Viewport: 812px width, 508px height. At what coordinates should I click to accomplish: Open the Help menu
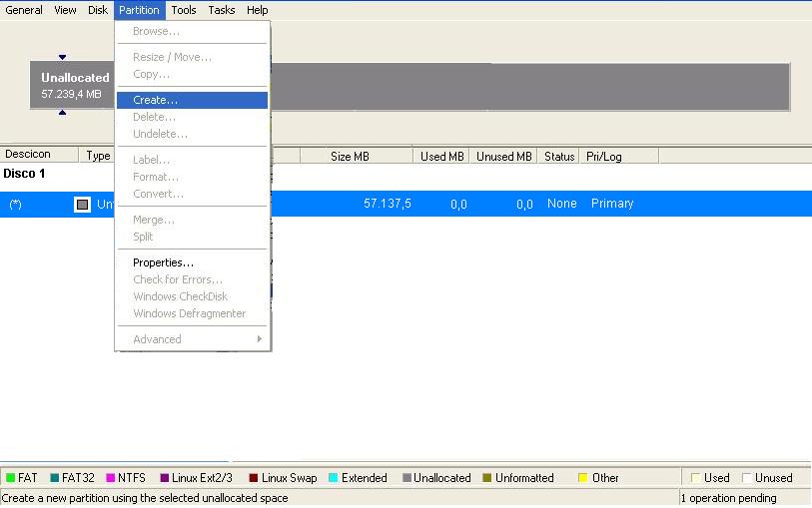[x=257, y=10]
